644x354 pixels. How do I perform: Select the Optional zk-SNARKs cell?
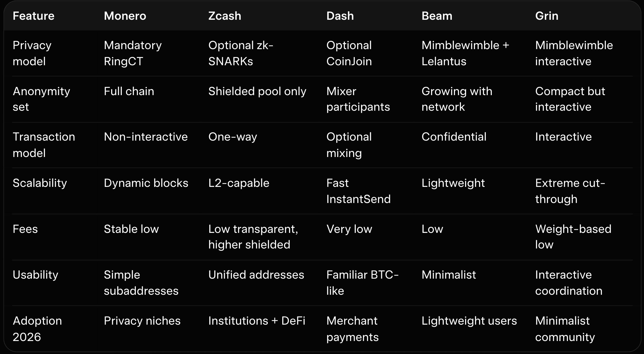(x=241, y=53)
